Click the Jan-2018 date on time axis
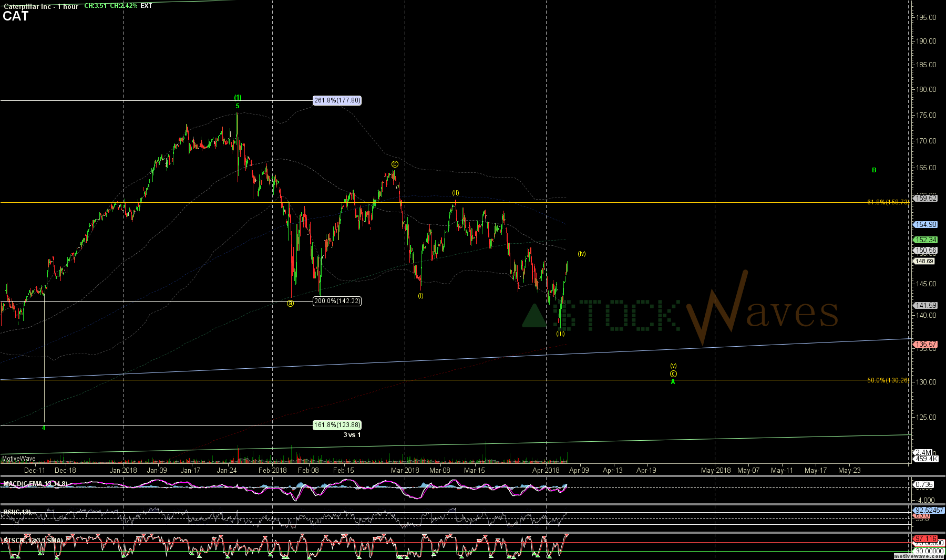 (123, 471)
